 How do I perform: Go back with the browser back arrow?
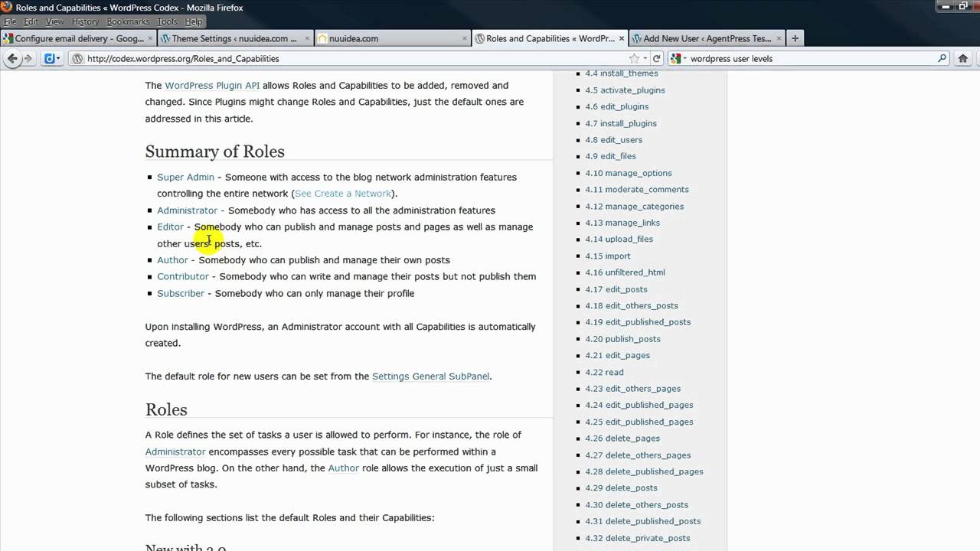[12, 58]
